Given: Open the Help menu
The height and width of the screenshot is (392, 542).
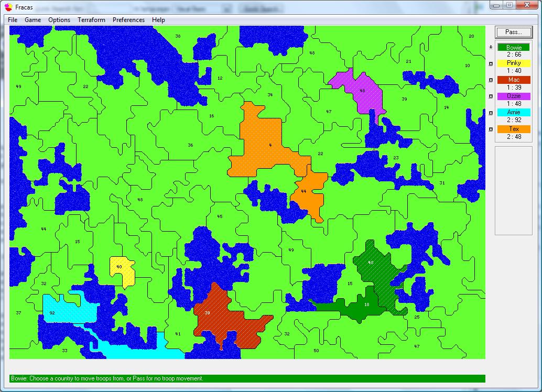Looking at the screenshot, I should (x=158, y=20).
